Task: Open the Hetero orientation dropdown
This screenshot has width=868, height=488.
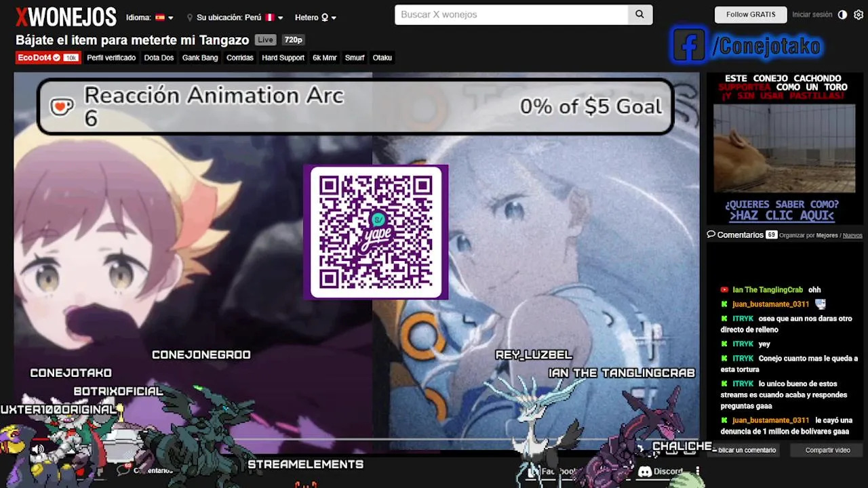Action: coord(316,18)
